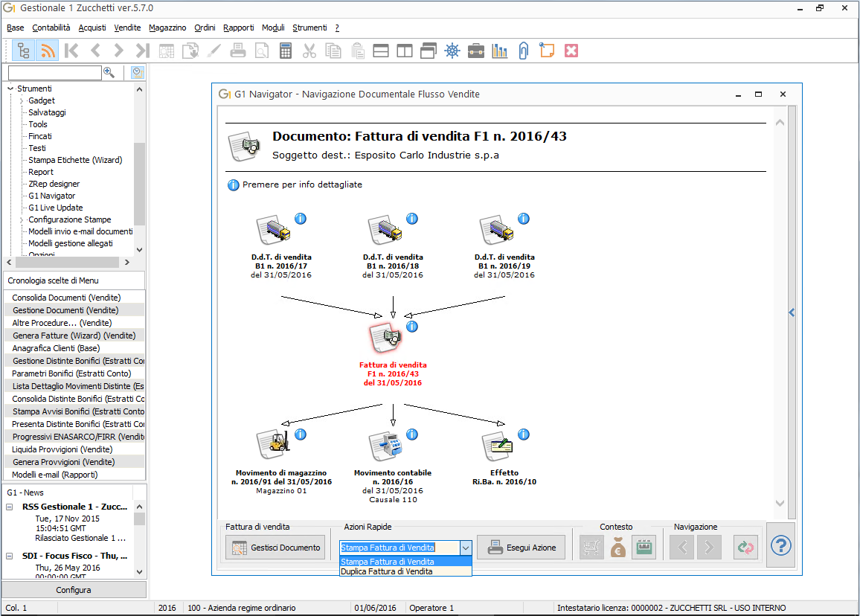Open the bar chart toolbar icon
Viewport: 860px width, 616px height.
(500, 51)
